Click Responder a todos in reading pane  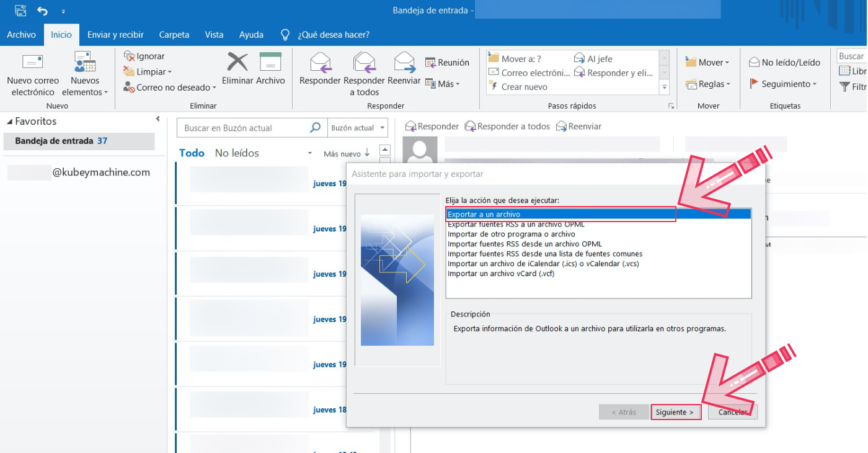(x=507, y=127)
